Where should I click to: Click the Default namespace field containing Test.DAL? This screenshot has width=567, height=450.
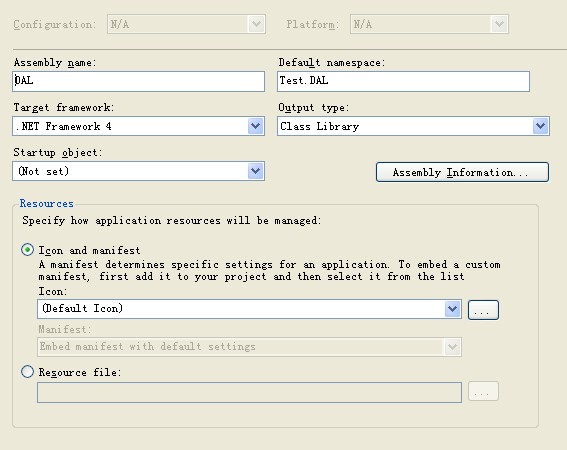point(404,81)
